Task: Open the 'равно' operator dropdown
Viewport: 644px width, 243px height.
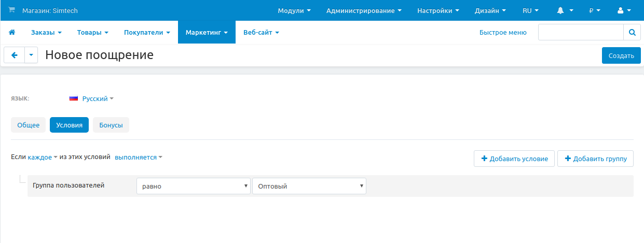Action: click(194, 187)
